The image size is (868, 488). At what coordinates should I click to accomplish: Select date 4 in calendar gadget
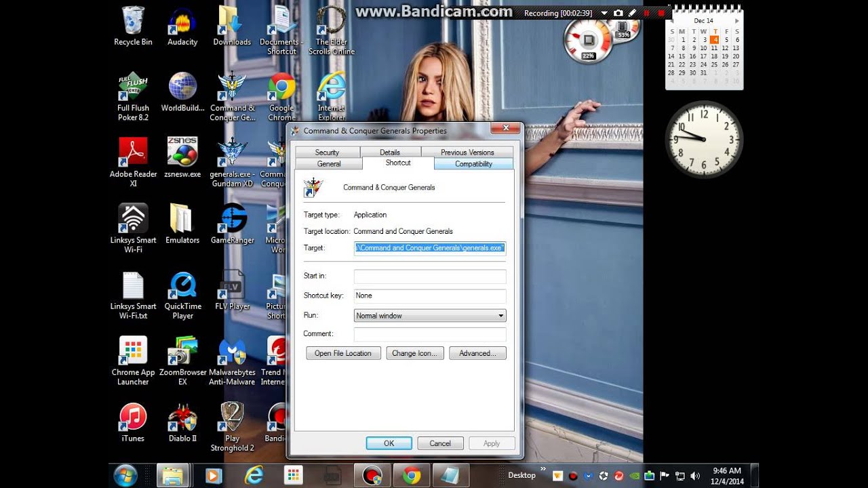[x=715, y=40]
